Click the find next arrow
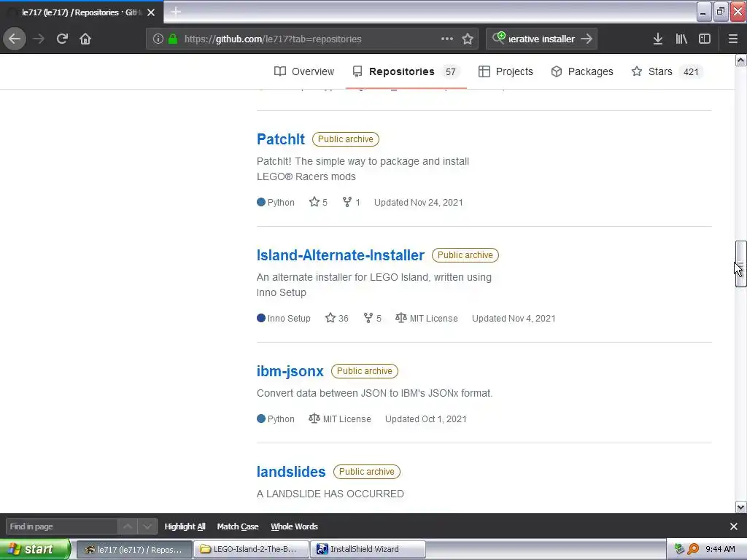747x560 pixels. coord(147,526)
